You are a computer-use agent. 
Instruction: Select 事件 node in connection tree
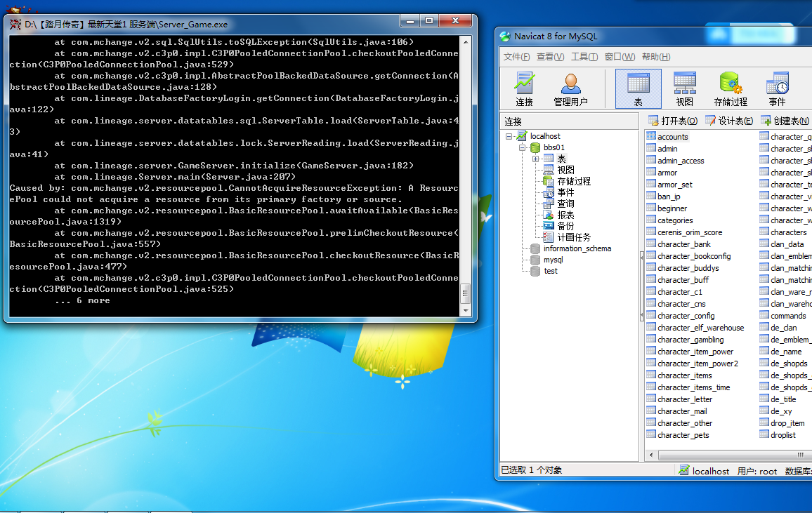pyautogui.click(x=565, y=192)
